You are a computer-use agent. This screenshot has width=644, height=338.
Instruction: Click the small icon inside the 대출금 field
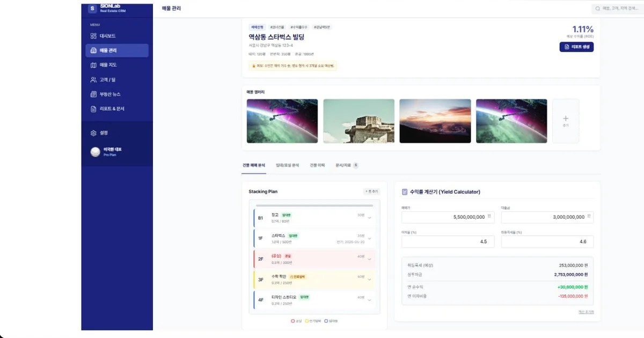click(589, 217)
